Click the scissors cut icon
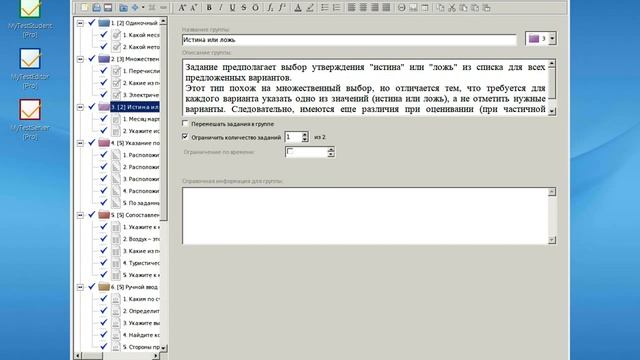Viewport: 640px width, 360px height. tap(452, 8)
